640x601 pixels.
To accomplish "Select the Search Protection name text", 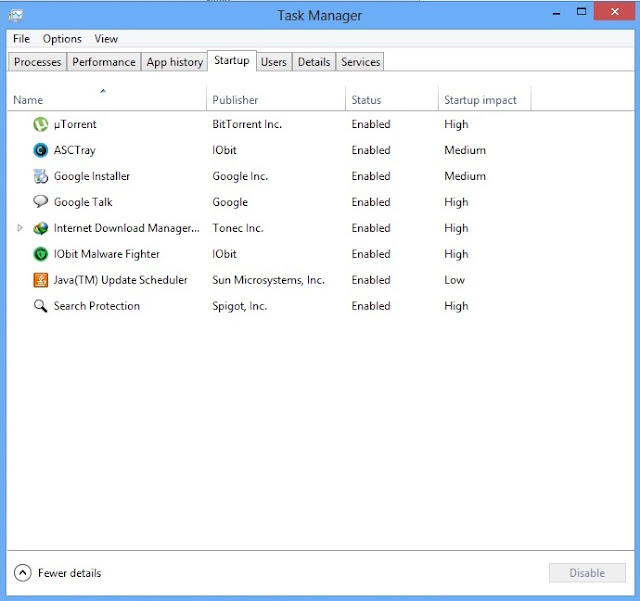I will (x=97, y=306).
